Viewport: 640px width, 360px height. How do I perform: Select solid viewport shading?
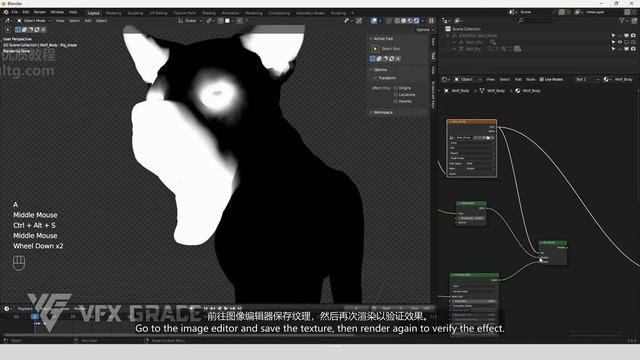pos(404,20)
